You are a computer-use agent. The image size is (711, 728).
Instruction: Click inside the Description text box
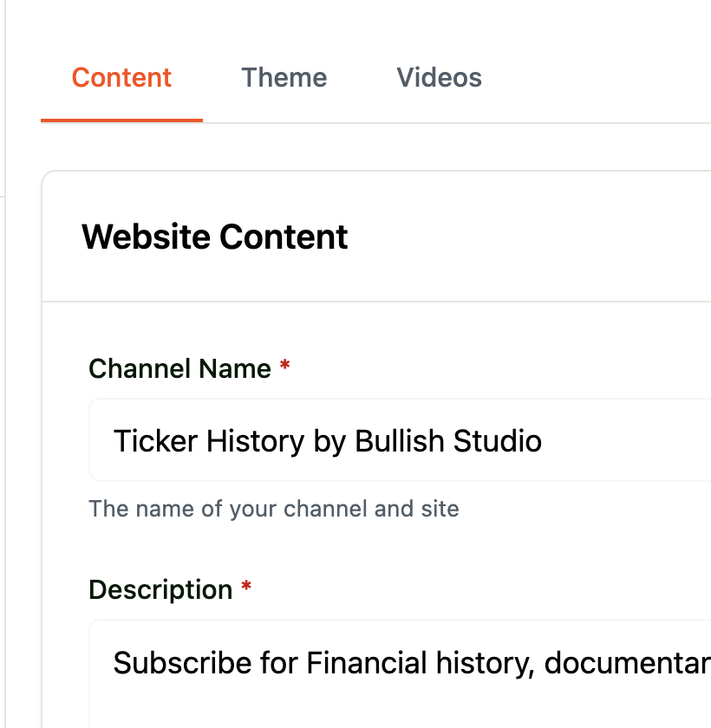347,663
